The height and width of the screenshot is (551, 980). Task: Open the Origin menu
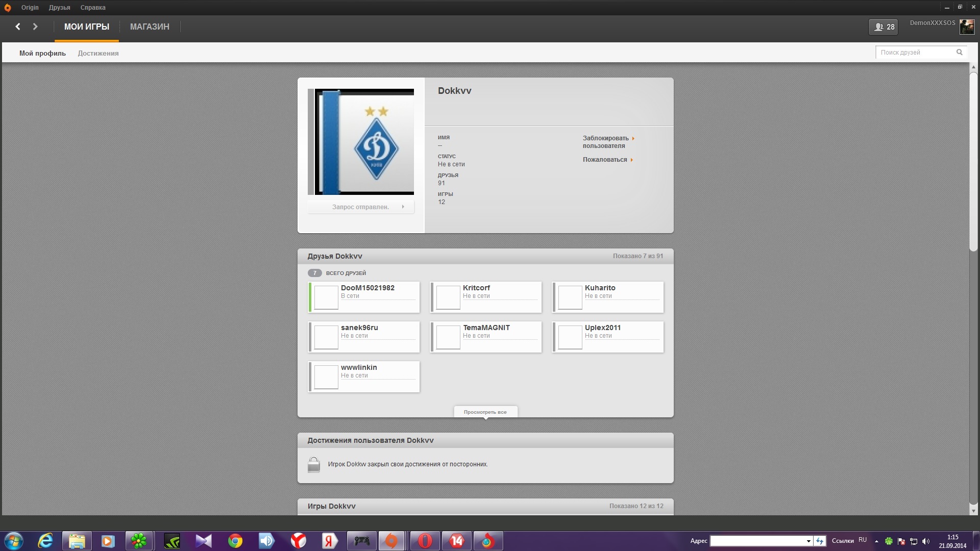(x=30, y=8)
